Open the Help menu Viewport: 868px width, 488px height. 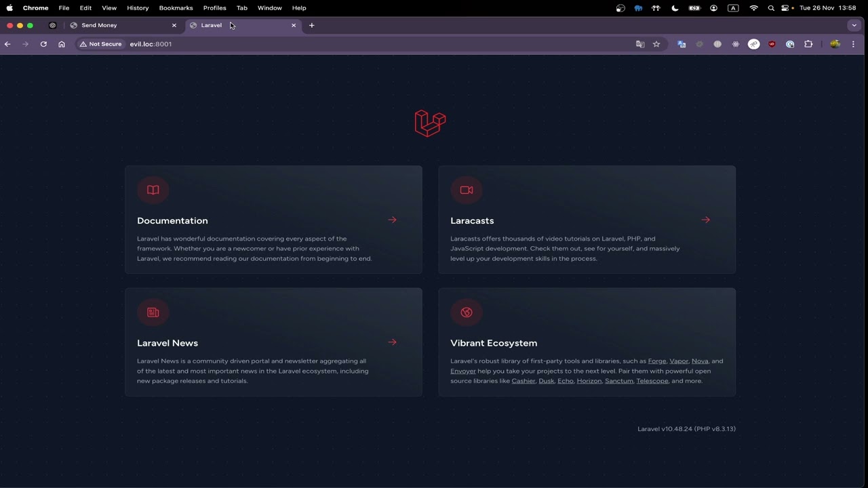(x=299, y=8)
